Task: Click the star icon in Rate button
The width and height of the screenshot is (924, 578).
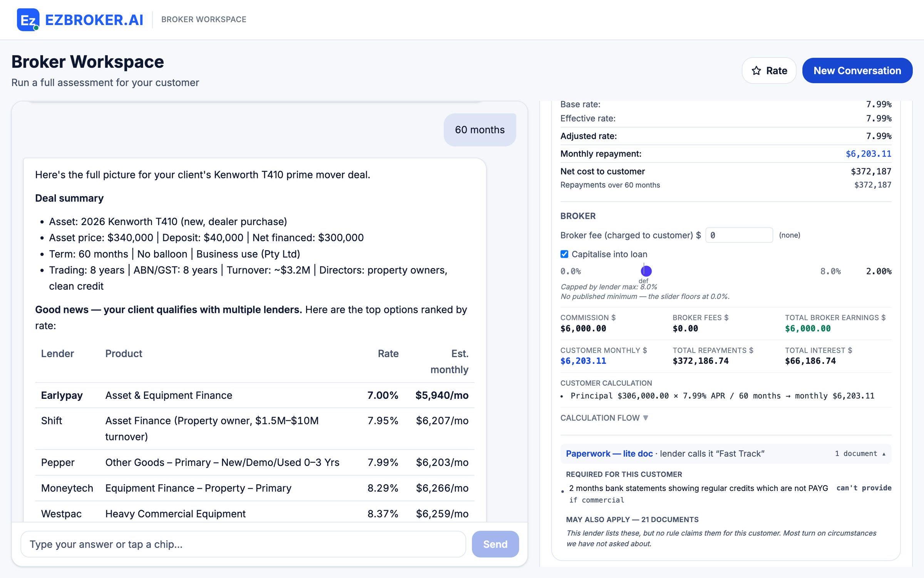Action: click(x=756, y=71)
